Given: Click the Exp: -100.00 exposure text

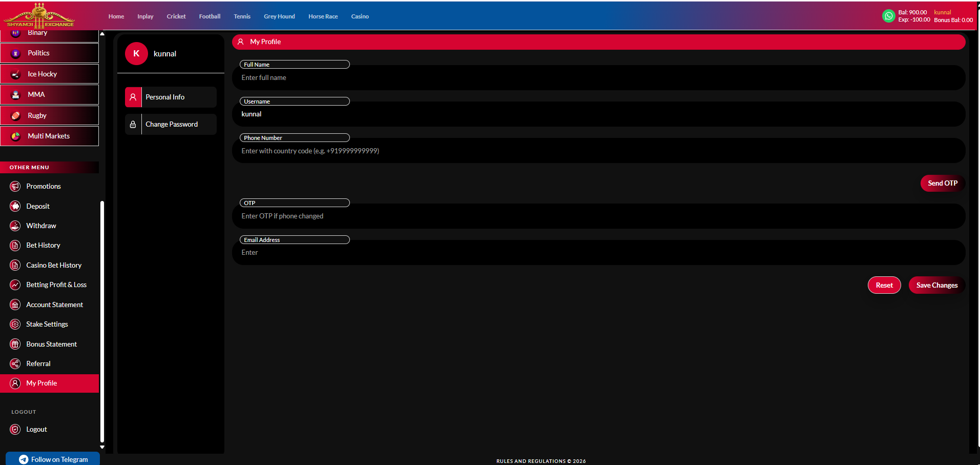Looking at the screenshot, I should 914,19.
